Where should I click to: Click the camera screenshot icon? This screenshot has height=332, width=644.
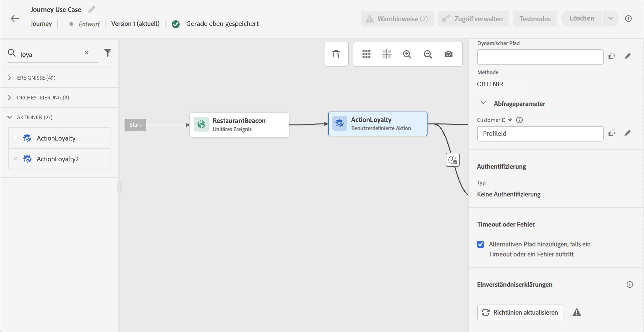[x=448, y=54]
